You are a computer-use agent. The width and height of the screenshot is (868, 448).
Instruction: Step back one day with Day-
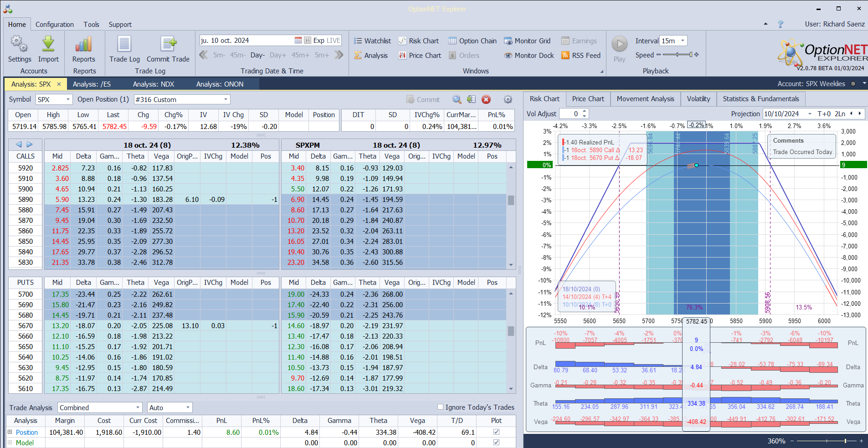tap(257, 55)
